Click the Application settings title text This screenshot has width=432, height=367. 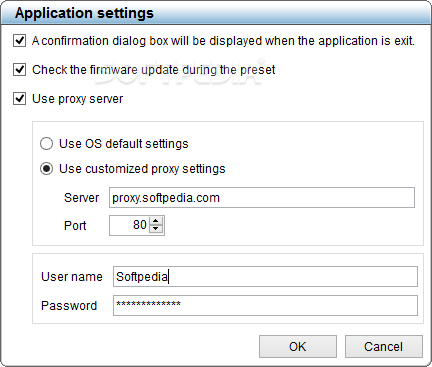84,13
